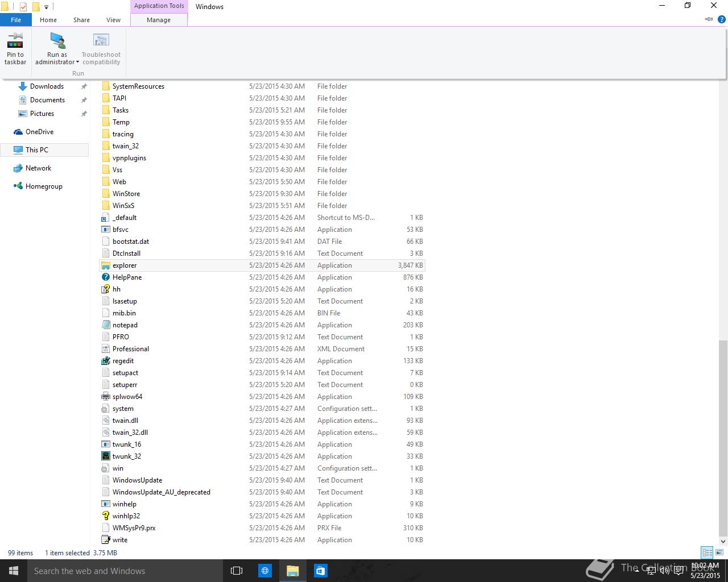
Task: Switch to the Home ribbon tab
Action: (48, 20)
